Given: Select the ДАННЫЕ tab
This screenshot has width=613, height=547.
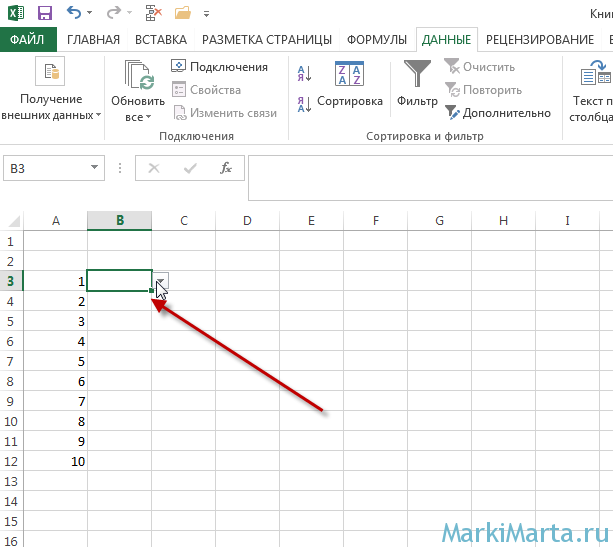Looking at the screenshot, I should (446, 39).
